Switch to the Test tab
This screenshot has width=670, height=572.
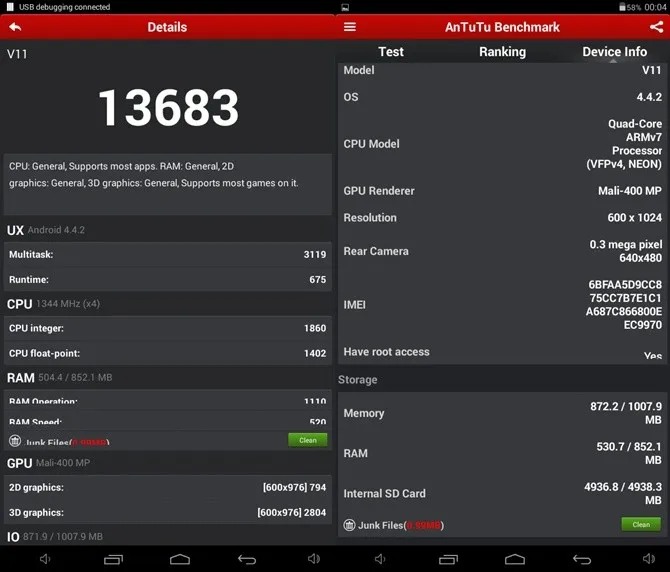(x=391, y=52)
